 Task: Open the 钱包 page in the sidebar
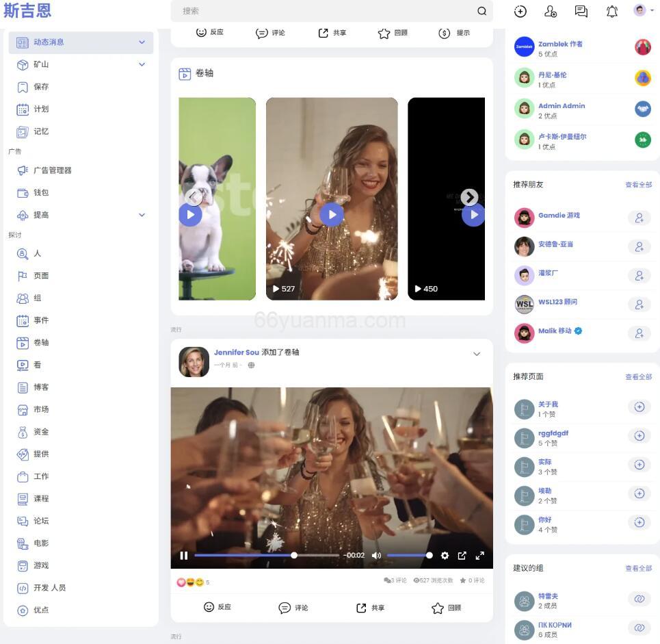click(42, 192)
